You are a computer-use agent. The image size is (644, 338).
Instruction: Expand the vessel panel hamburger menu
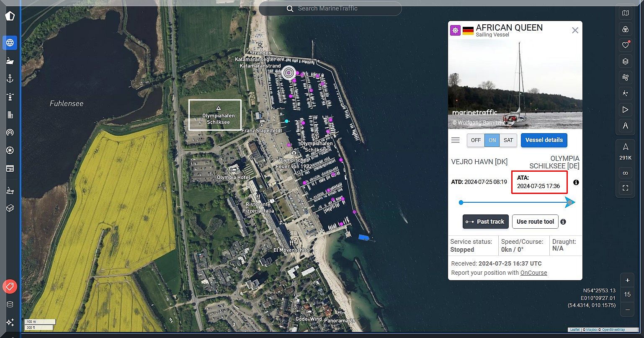456,140
